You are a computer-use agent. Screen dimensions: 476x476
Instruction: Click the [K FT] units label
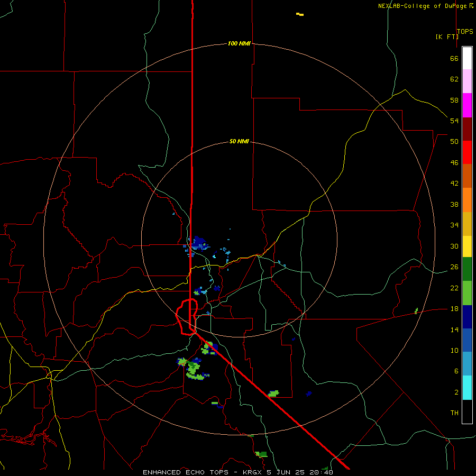tap(447, 36)
